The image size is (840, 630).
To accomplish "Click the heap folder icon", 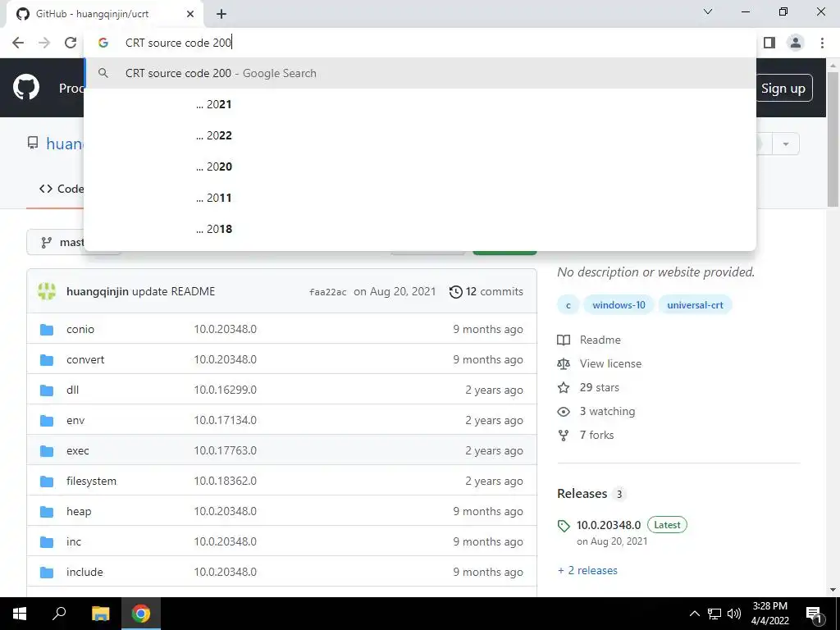I will point(47,512).
